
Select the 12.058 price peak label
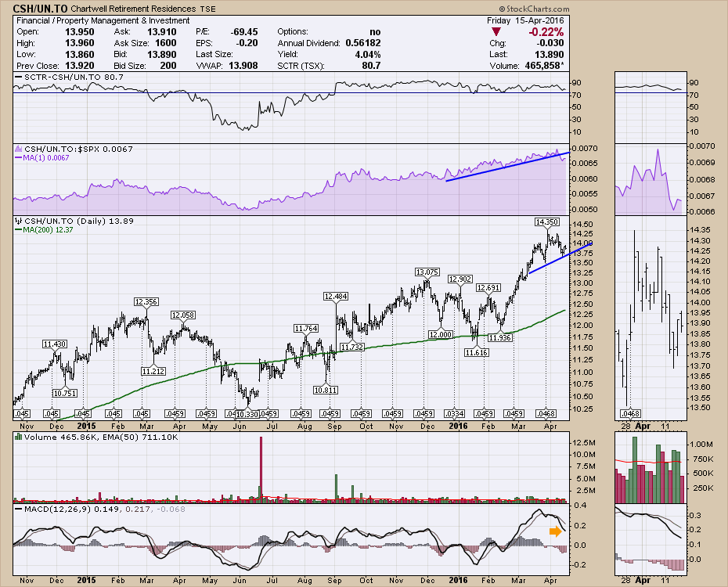[x=183, y=315]
